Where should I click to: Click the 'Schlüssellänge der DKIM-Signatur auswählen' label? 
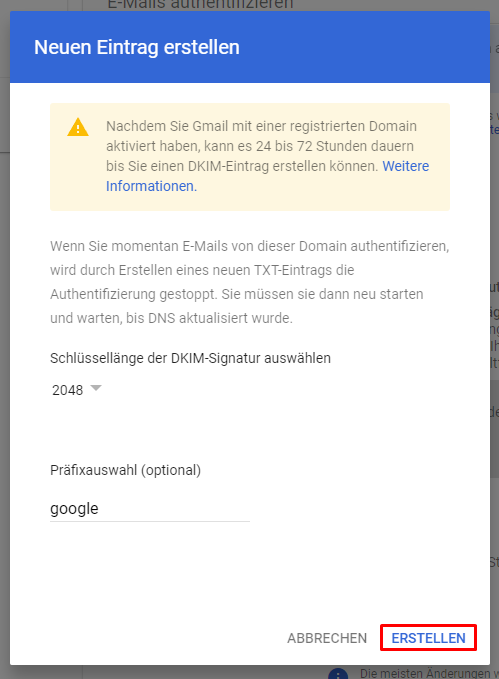[x=190, y=358]
